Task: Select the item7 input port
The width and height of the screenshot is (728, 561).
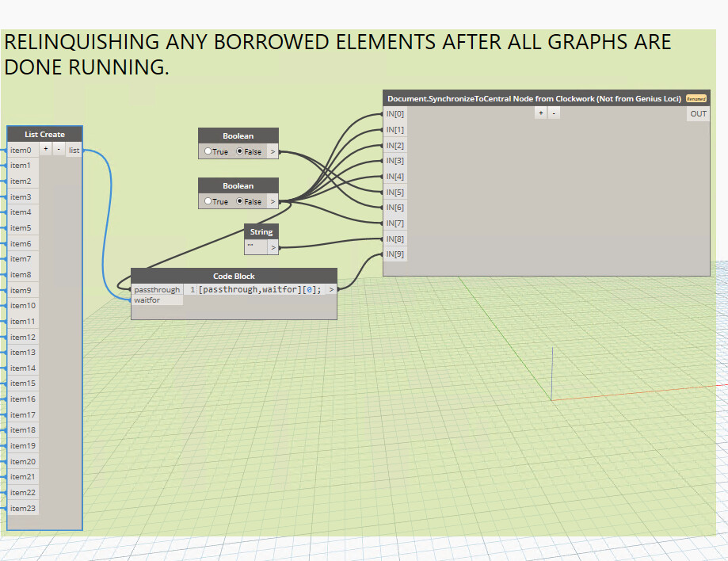Action: coord(23,259)
